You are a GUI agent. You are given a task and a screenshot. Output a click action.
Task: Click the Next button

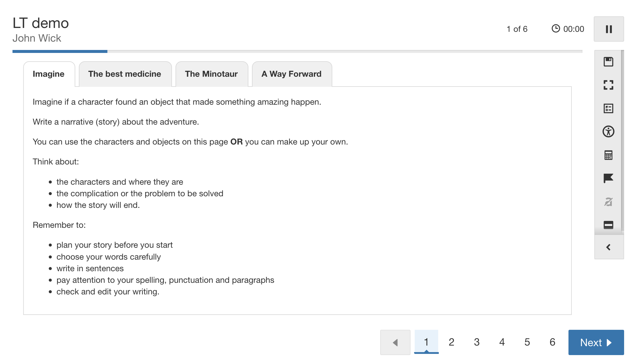click(596, 343)
